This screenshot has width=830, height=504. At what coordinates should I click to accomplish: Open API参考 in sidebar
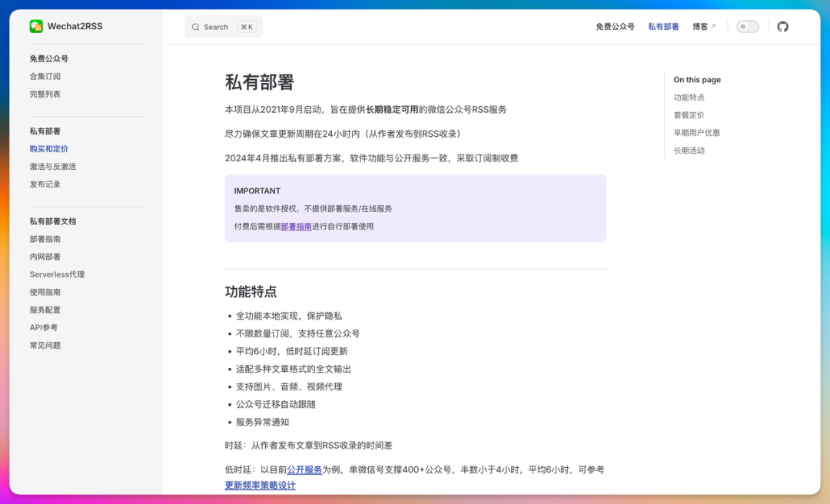44,327
